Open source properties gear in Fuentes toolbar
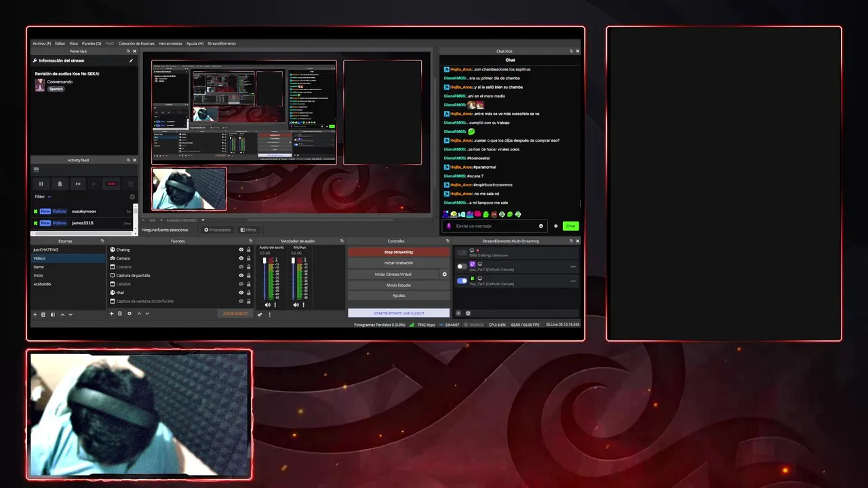Screen dimensions: 868x488 click(130, 314)
